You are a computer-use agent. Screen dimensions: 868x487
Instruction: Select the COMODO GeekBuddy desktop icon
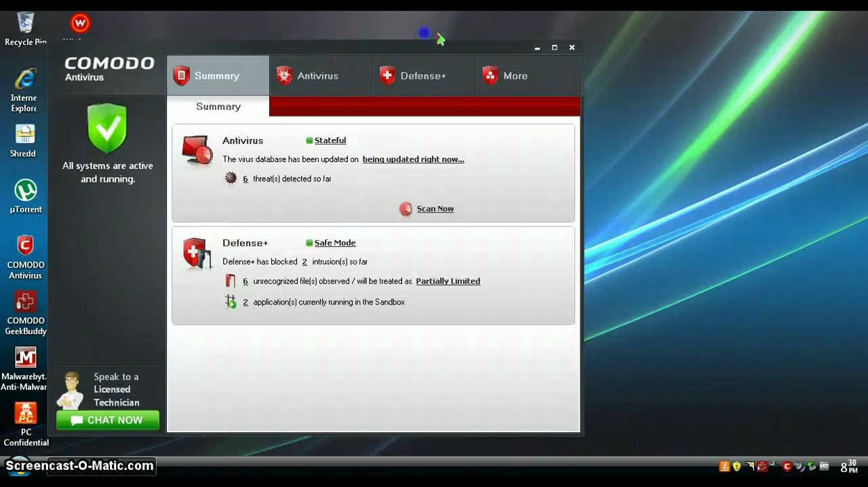26,313
